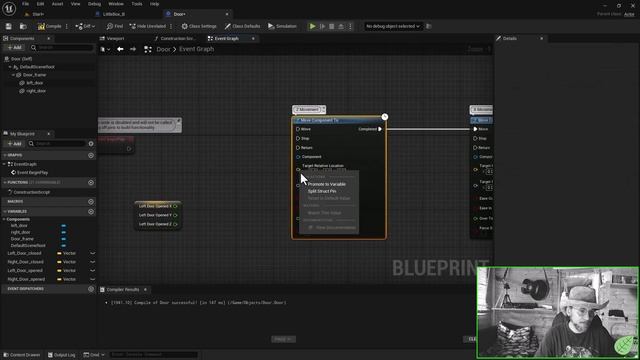Click the Left Door Opened X output pin

pyautogui.click(x=175, y=206)
